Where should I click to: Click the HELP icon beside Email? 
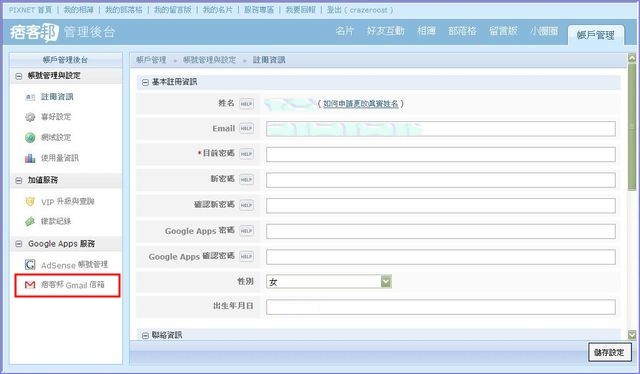(x=246, y=129)
